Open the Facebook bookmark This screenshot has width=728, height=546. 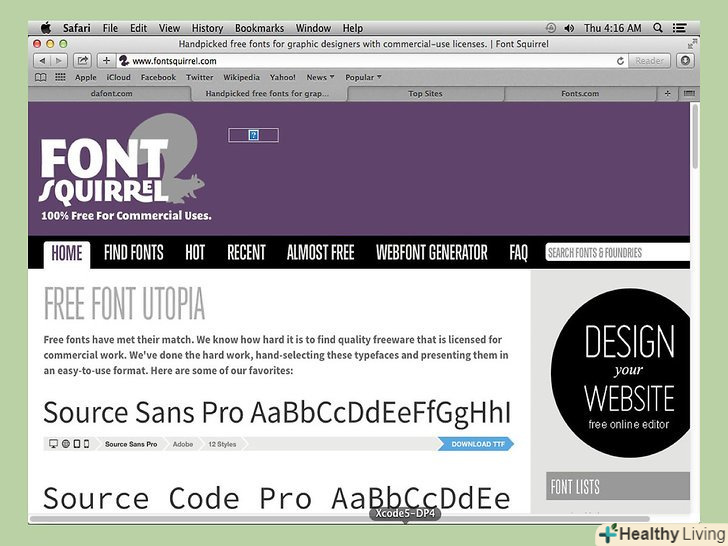coord(158,78)
